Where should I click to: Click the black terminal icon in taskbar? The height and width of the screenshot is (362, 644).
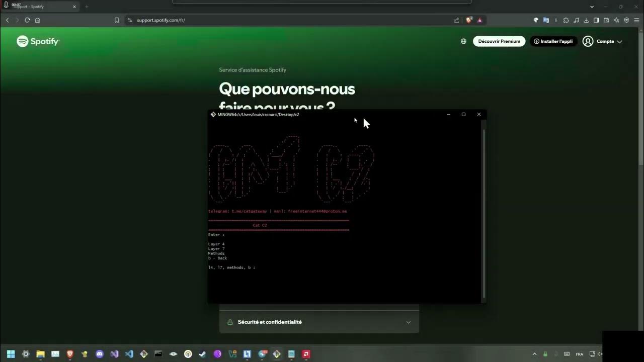(158, 354)
